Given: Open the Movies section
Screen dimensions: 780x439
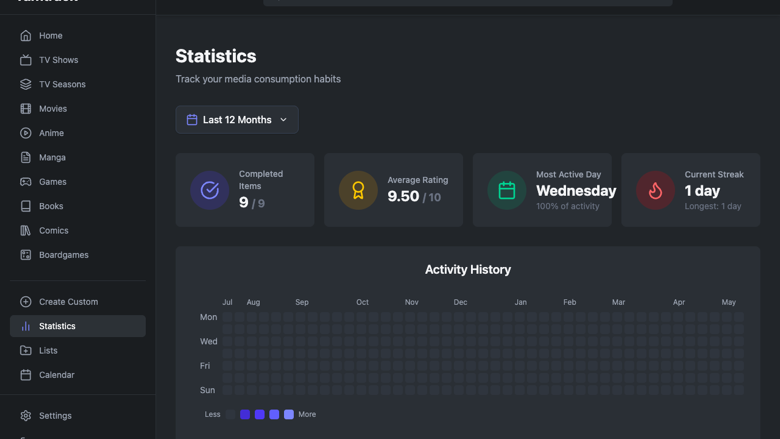Looking at the screenshot, I should point(78,109).
